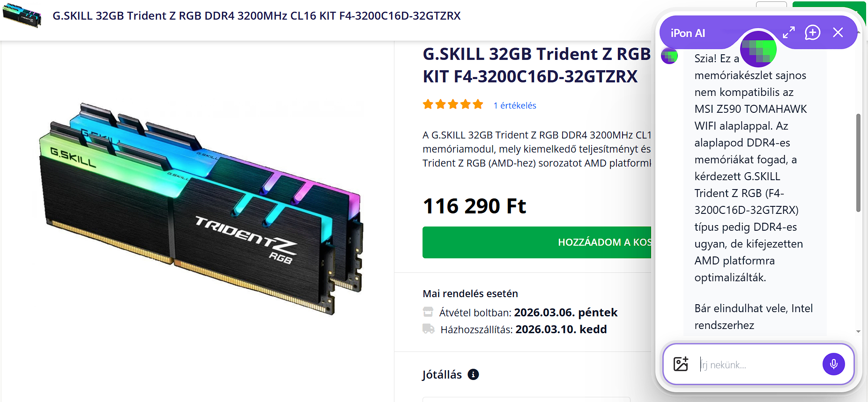Click the image upload icon in chat
The height and width of the screenshot is (402, 868).
(x=681, y=364)
